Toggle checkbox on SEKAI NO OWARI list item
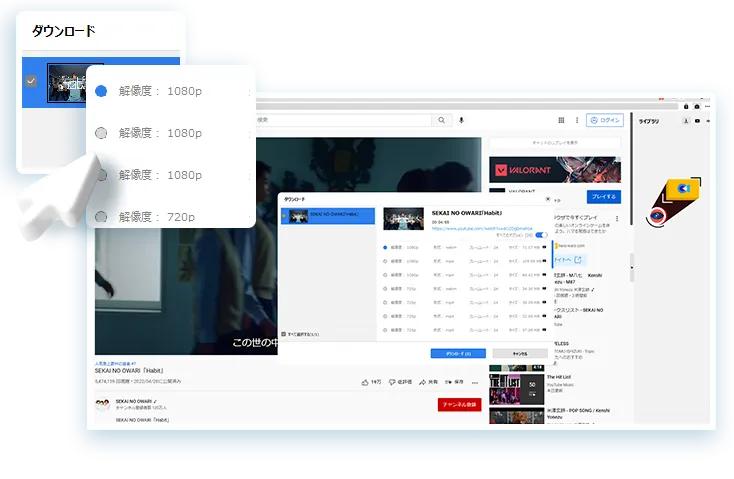Viewport: 734px width, 479px height. pyautogui.click(x=284, y=216)
